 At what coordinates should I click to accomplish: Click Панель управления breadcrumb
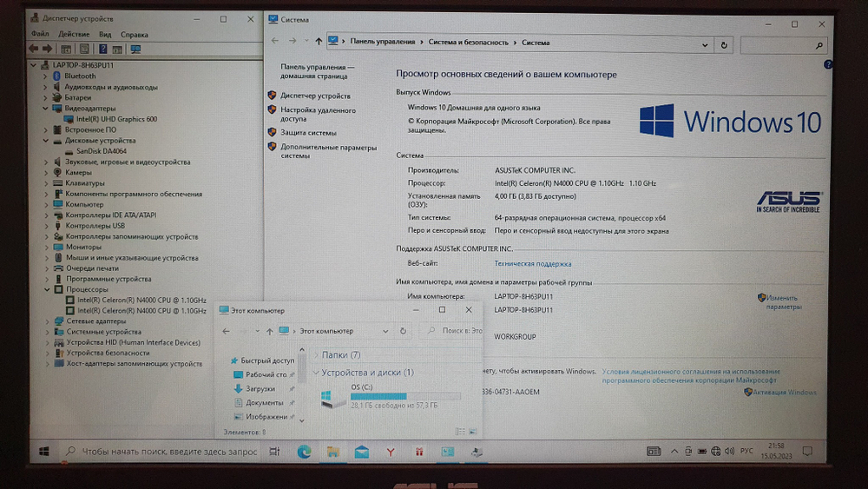coord(382,42)
